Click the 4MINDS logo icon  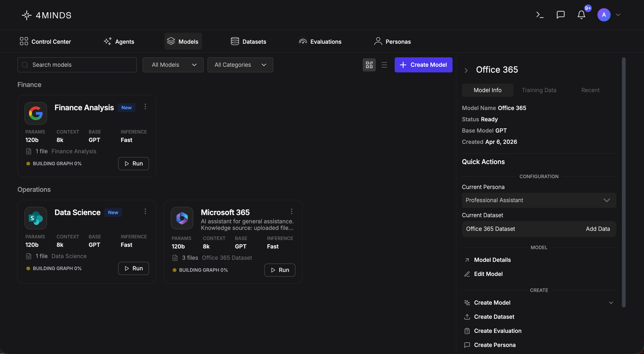pos(27,15)
